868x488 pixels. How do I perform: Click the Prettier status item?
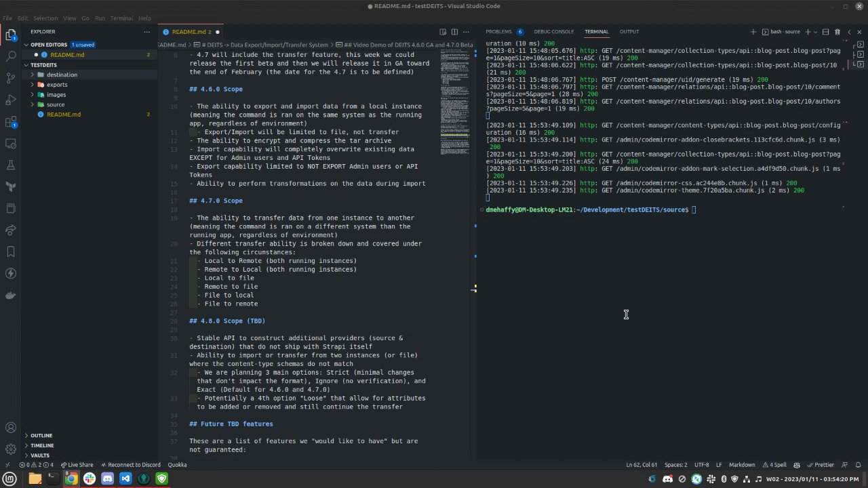[x=821, y=465]
